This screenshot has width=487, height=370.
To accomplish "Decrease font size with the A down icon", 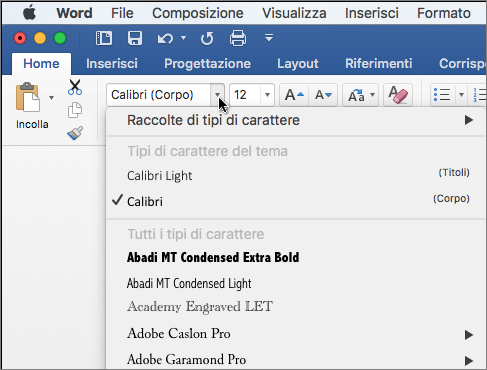I will click(323, 95).
